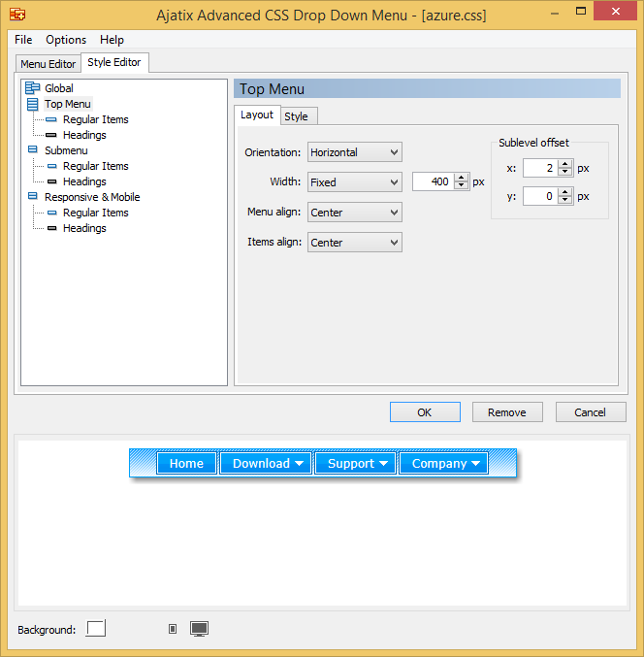644x657 pixels.
Task: Increase sublevel offset x value
Action: pyautogui.click(x=565, y=164)
